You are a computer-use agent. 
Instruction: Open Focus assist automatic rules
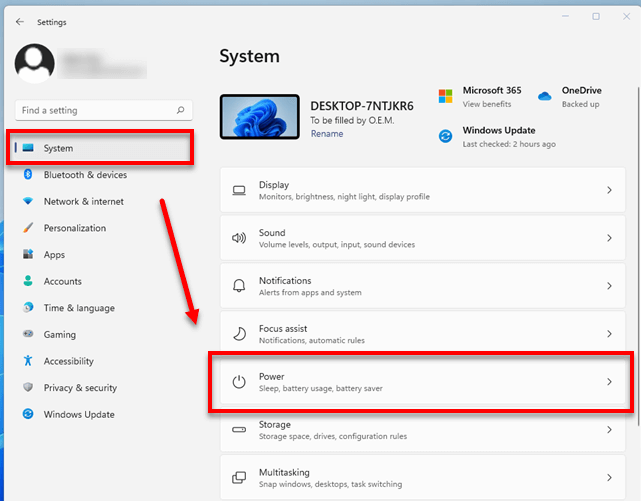(423, 333)
